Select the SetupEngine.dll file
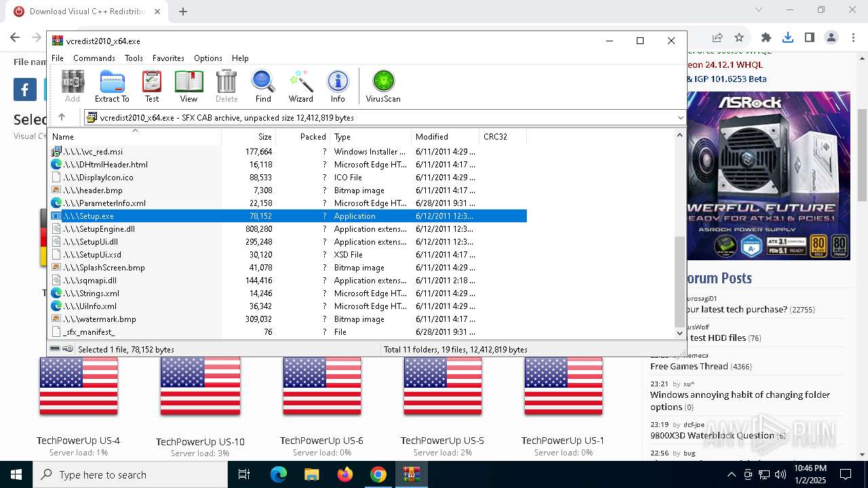 [x=288, y=229]
